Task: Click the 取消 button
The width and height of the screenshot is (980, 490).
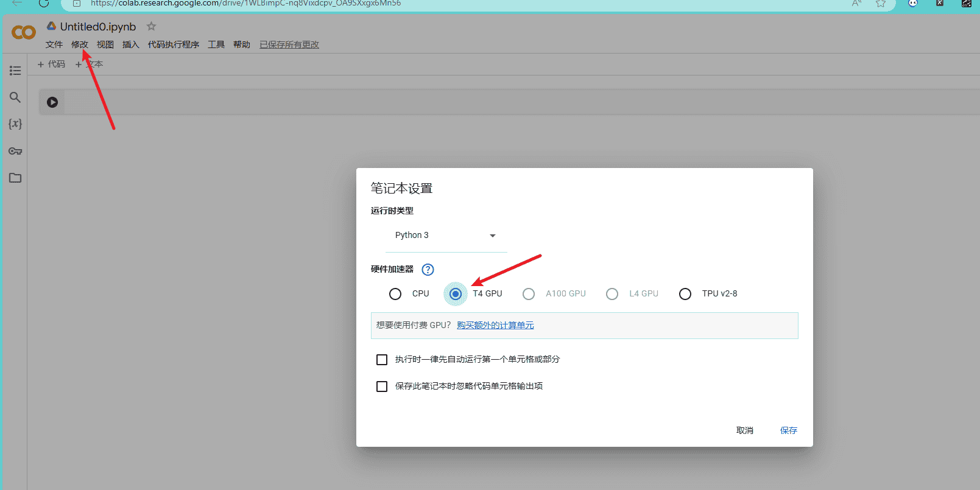Action: point(745,430)
